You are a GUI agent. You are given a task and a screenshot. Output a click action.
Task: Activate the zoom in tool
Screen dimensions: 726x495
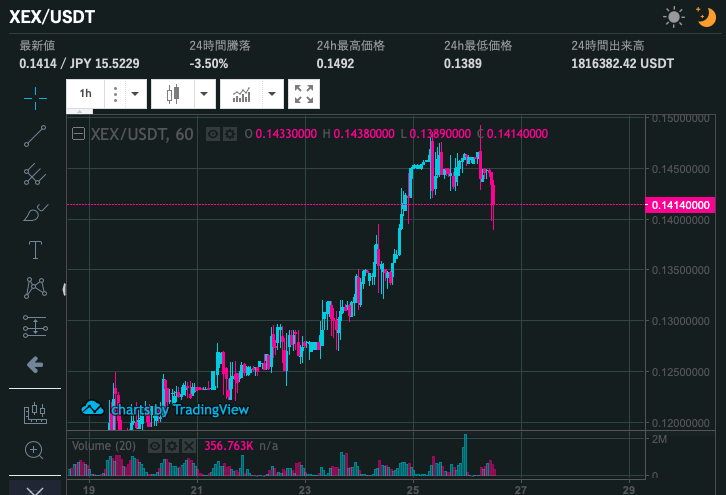(x=35, y=450)
